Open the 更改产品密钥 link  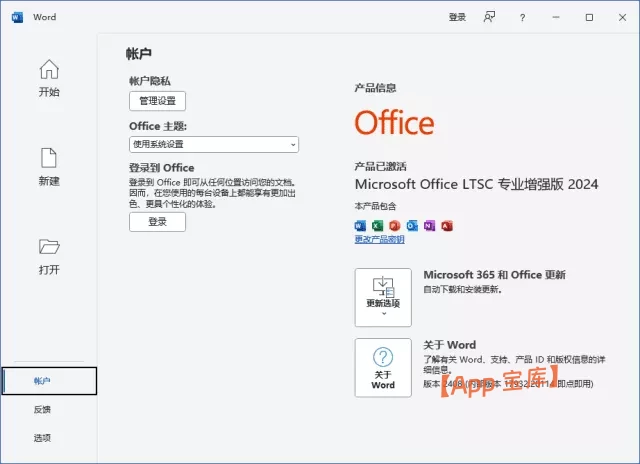coord(380,239)
